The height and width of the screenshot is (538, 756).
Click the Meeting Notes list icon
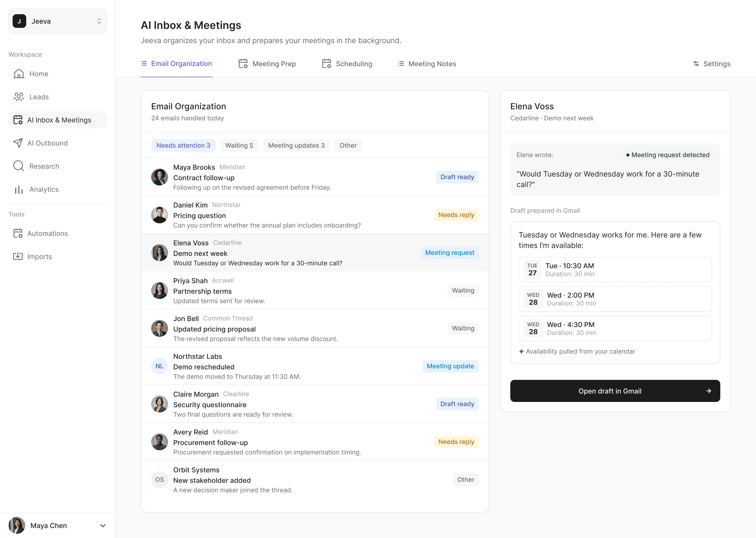(x=401, y=64)
